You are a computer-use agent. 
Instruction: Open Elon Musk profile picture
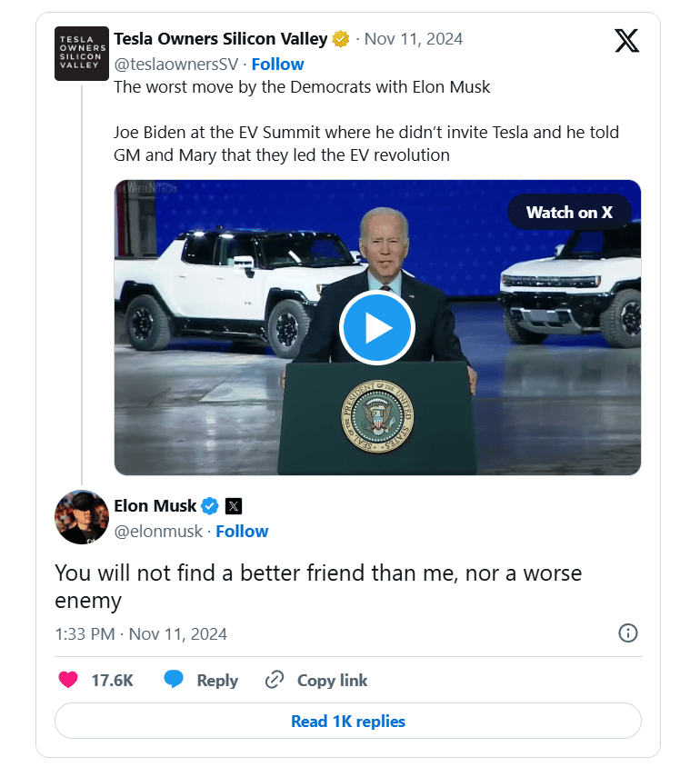click(82, 517)
